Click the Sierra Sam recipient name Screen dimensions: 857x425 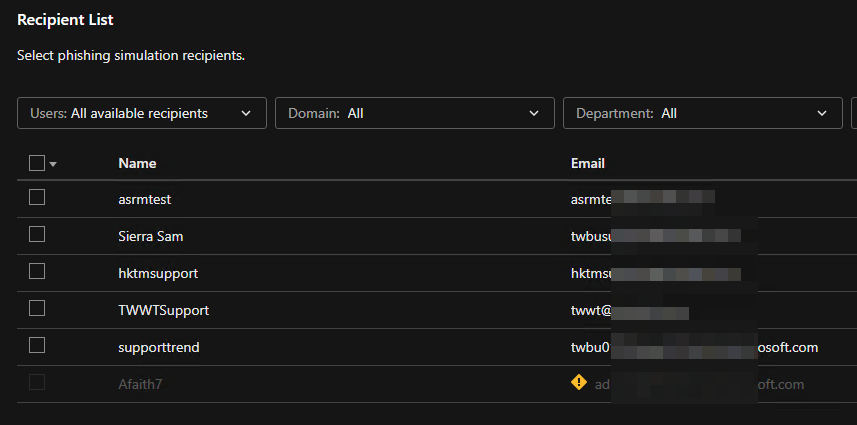(x=150, y=236)
